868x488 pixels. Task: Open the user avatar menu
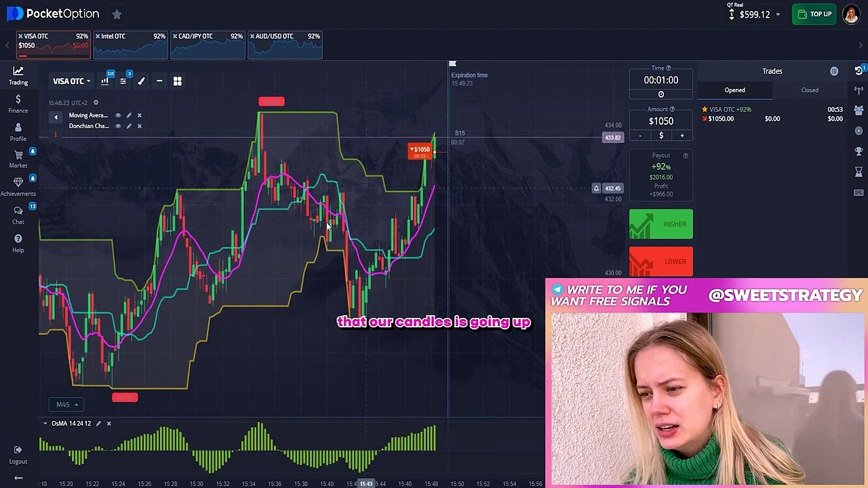pyautogui.click(x=850, y=14)
